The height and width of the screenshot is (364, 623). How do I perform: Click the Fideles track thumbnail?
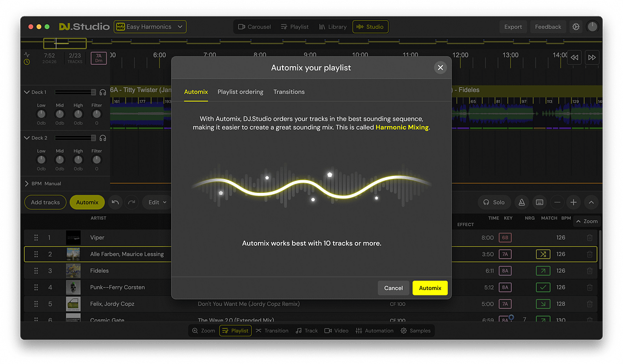point(73,271)
